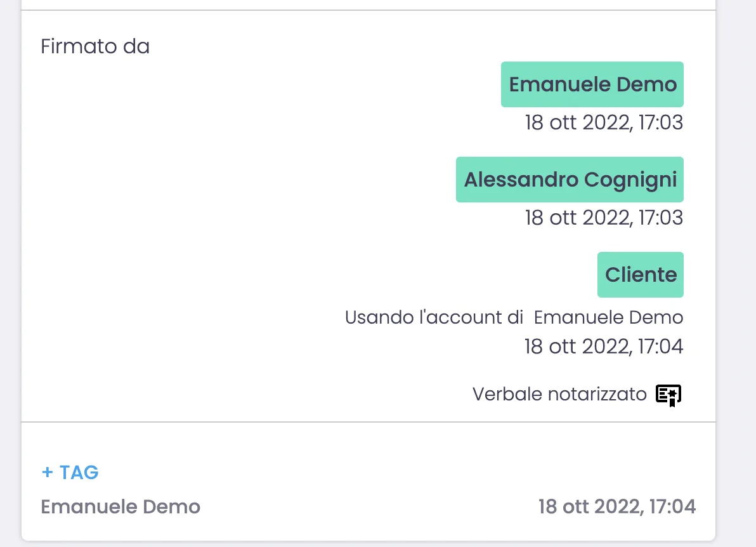Image resolution: width=756 pixels, height=547 pixels.
Task: Click the Firmato da heading
Action: [x=95, y=46]
